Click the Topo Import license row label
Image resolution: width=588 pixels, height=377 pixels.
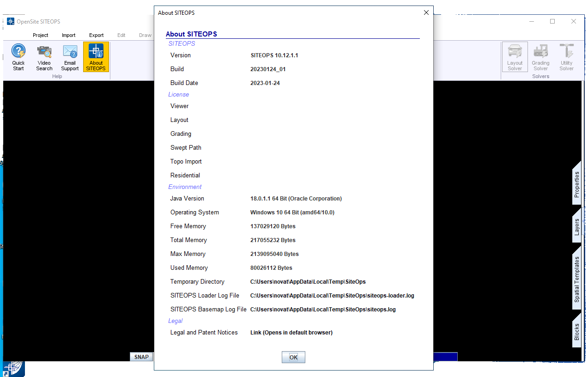pos(186,161)
